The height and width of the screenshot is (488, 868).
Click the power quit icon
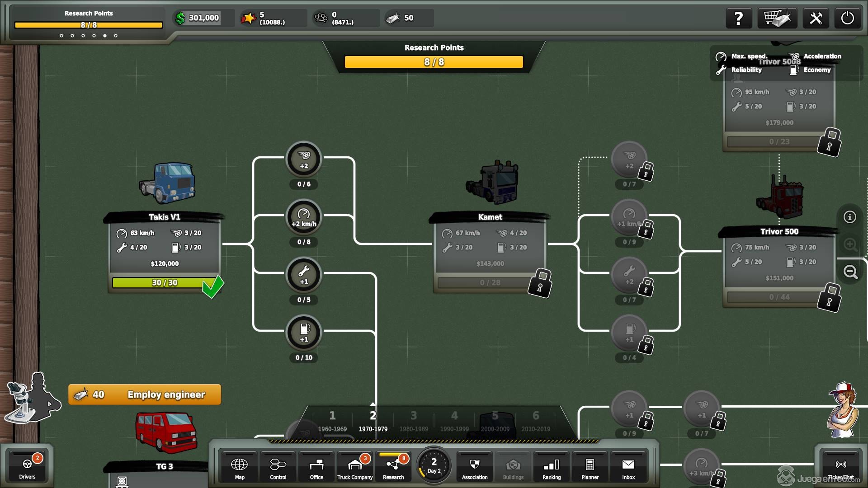tap(847, 19)
